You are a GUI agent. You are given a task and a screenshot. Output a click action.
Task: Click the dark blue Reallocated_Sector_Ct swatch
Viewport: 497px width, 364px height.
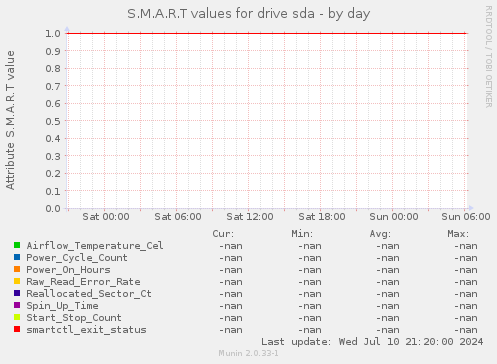17,293
